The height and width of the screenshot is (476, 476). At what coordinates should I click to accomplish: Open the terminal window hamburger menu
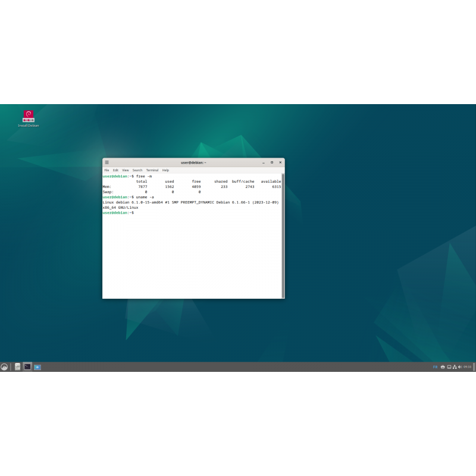click(x=107, y=162)
